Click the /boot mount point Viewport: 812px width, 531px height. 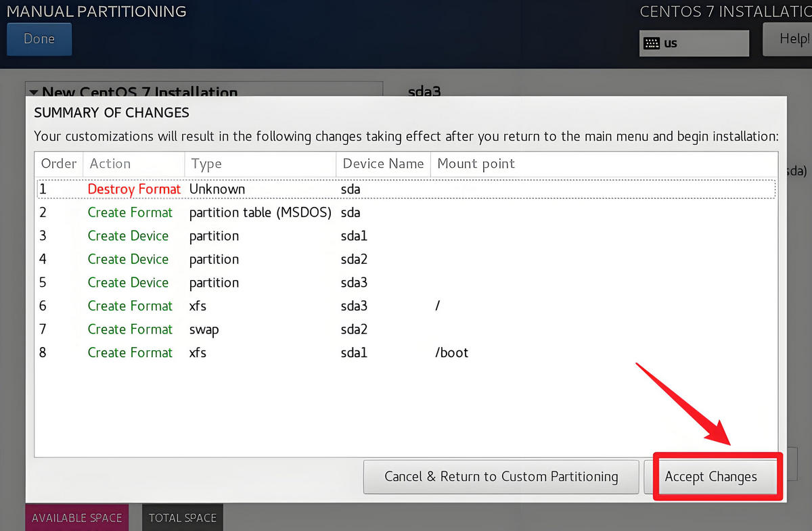click(x=452, y=352)
